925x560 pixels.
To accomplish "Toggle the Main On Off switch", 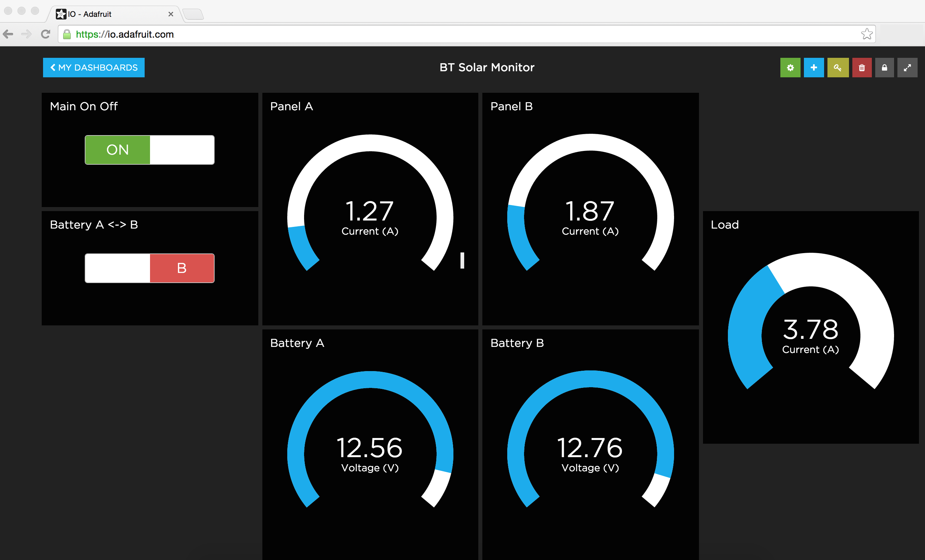I will 150,150.
